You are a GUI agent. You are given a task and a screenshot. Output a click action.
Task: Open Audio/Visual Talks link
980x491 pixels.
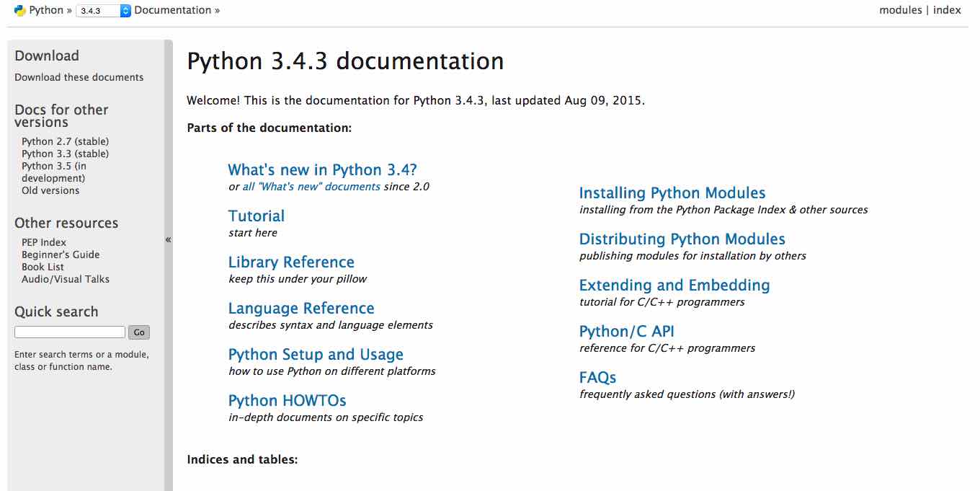66,279
